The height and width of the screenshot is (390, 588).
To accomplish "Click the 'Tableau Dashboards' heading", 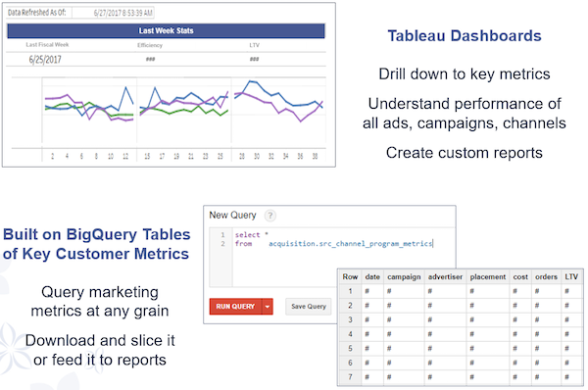I will [465, 36].
